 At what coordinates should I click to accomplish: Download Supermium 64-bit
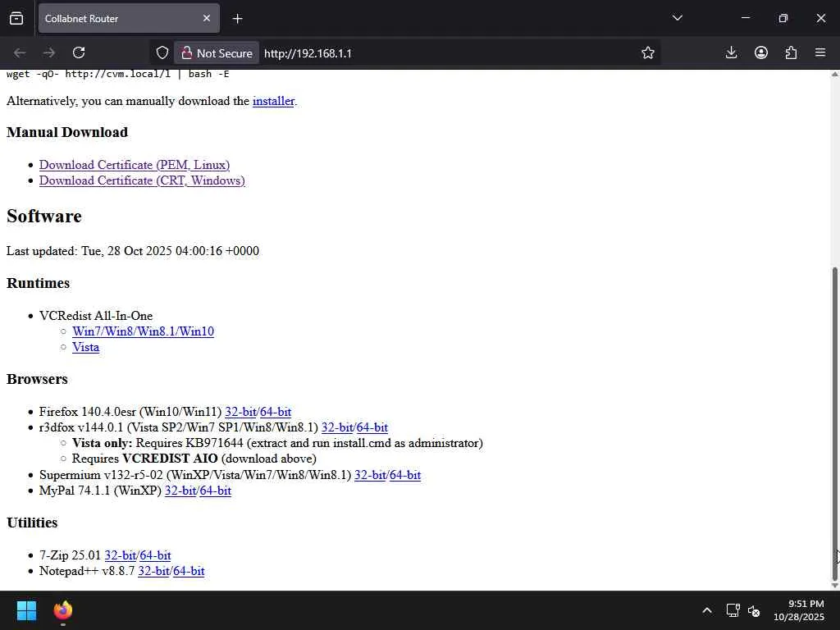point(405,475)
